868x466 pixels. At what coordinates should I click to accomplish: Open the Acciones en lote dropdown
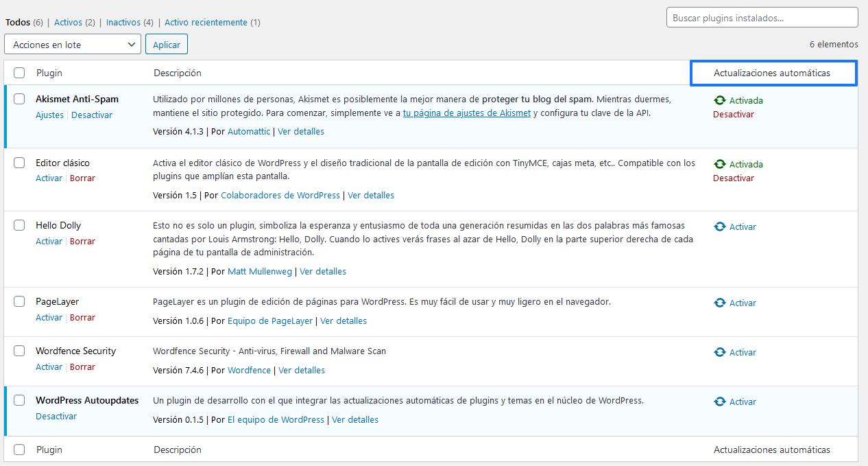pyautogui.click(x=73, y=45)
